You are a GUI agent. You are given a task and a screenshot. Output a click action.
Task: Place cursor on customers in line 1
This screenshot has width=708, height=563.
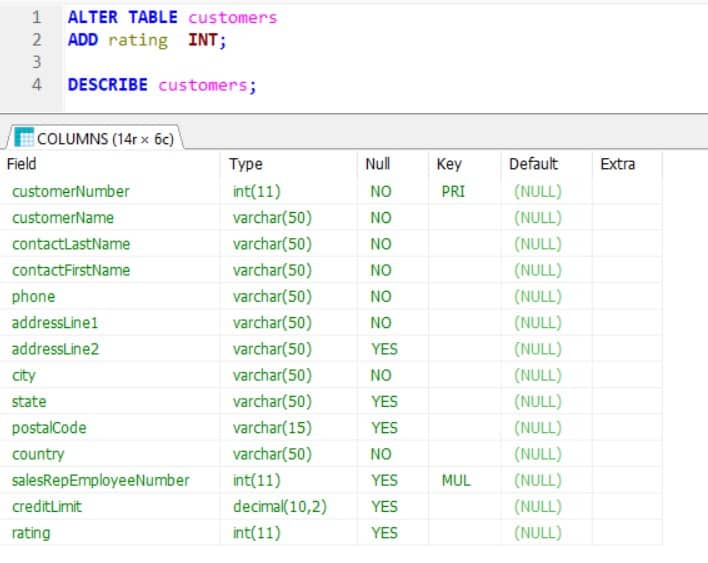click(x=233, y=18)
